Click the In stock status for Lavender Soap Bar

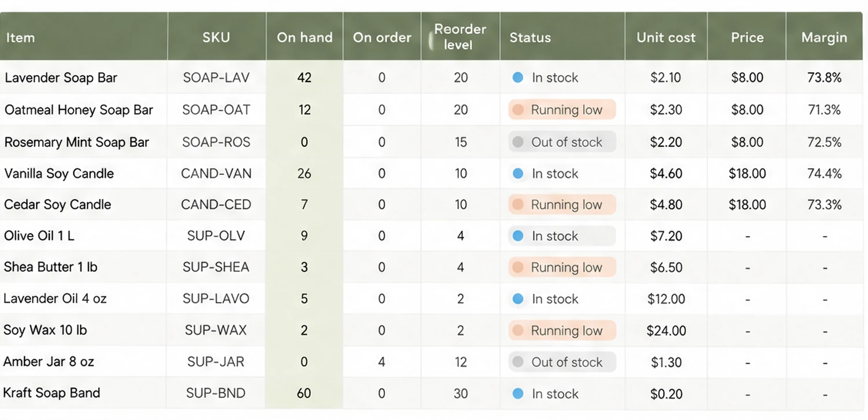[x=545, y=78]
